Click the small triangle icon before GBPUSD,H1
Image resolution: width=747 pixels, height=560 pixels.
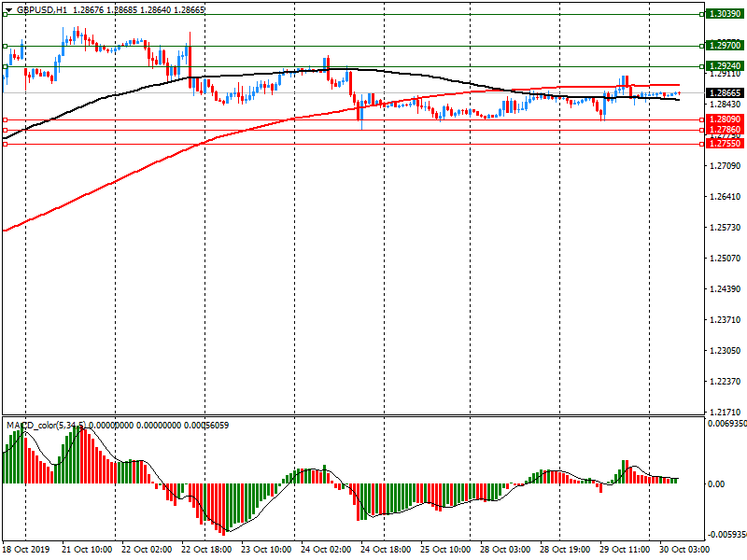pos(8,9)
